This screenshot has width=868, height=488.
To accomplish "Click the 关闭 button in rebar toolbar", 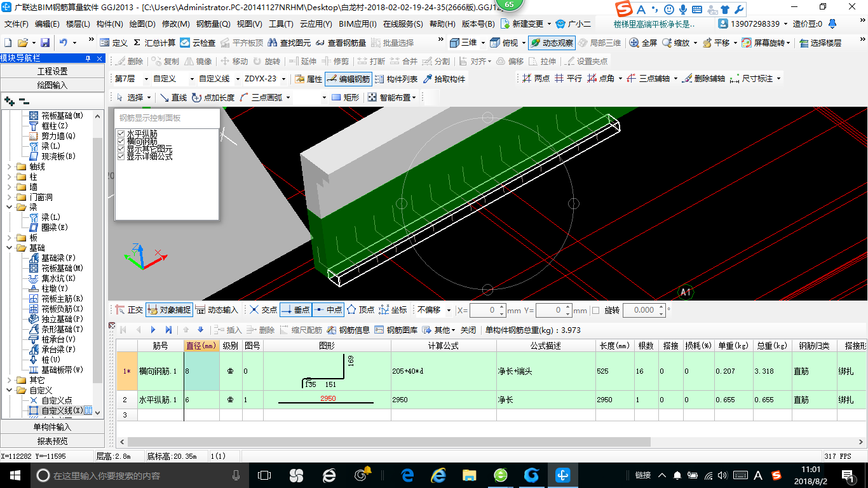I will coord(468,330).
